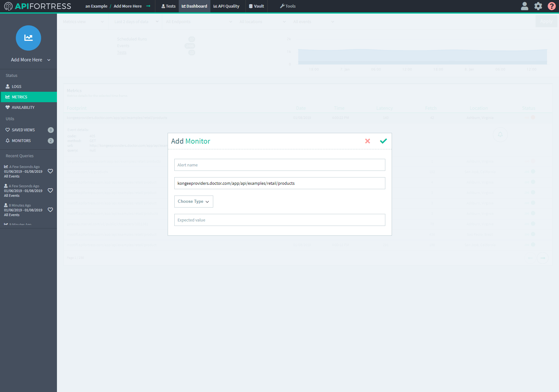Open the user account settings gear
Image resolution: width=559 pixels, height=392 pixels.
coord(538,6)
